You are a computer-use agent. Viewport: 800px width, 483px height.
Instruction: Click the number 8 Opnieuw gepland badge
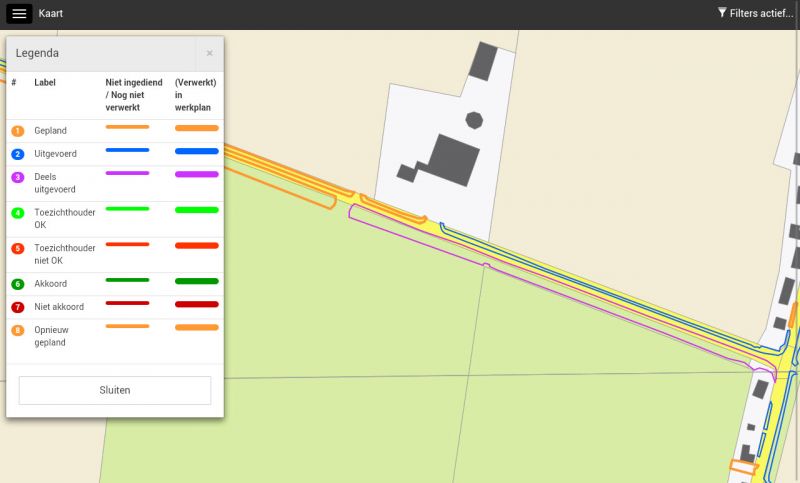coord(18,331)
